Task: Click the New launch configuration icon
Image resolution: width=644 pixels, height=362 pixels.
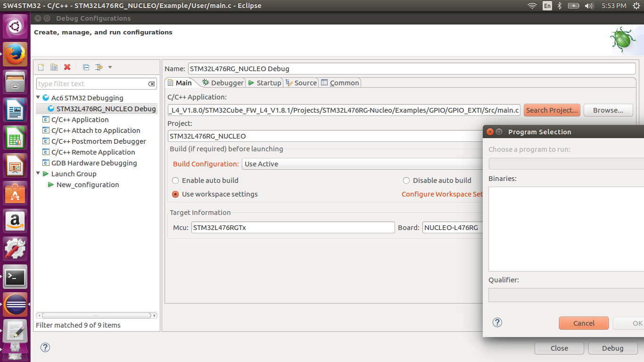Action: [41, 67]
